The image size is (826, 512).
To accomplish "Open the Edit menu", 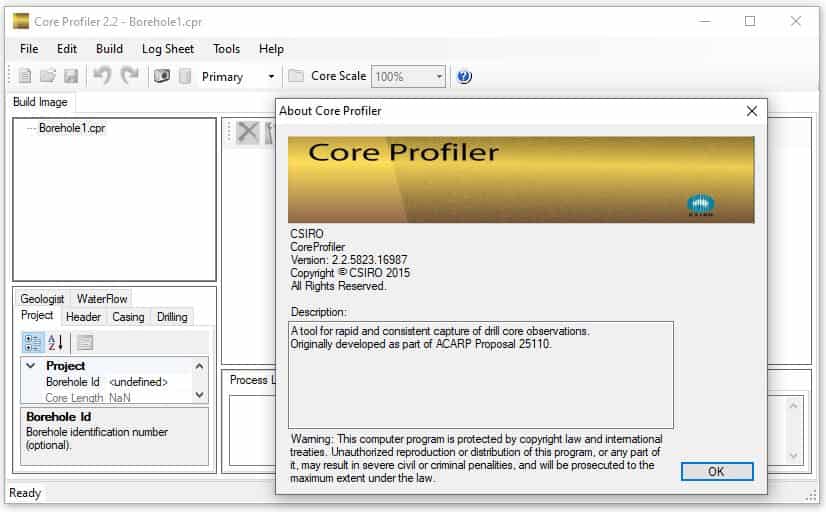I will click(67, 49).
